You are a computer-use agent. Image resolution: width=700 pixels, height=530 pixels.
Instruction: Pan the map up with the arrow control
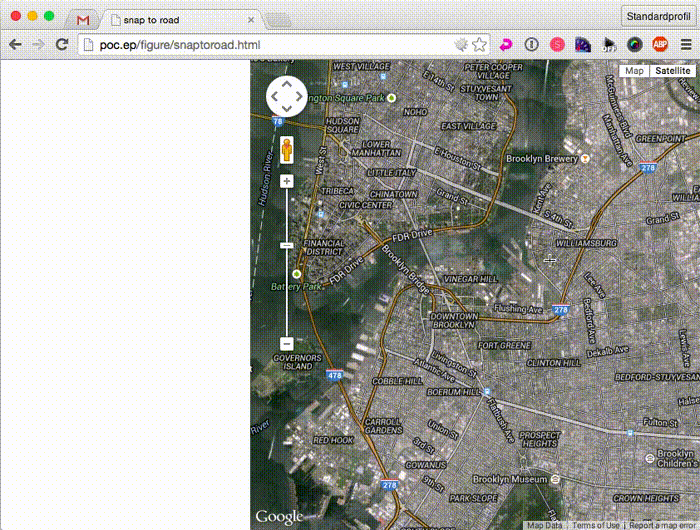coord(287,83)
